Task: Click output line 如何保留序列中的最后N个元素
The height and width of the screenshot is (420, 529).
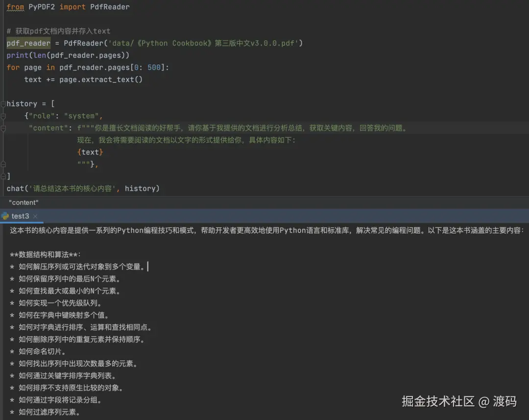Action: tap(65, 279)
